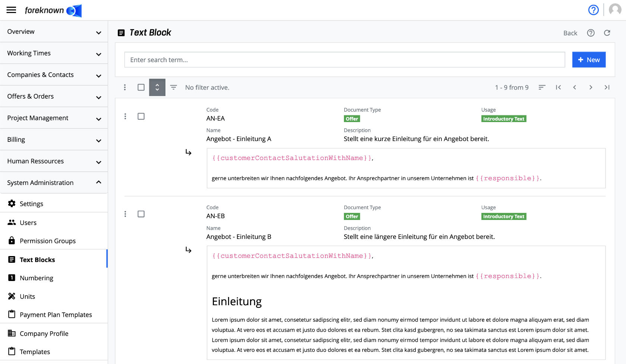The height and width of the screenshot is (364, 626).
Task: Click the Company Profile building icon
Action: coord(12,333)
